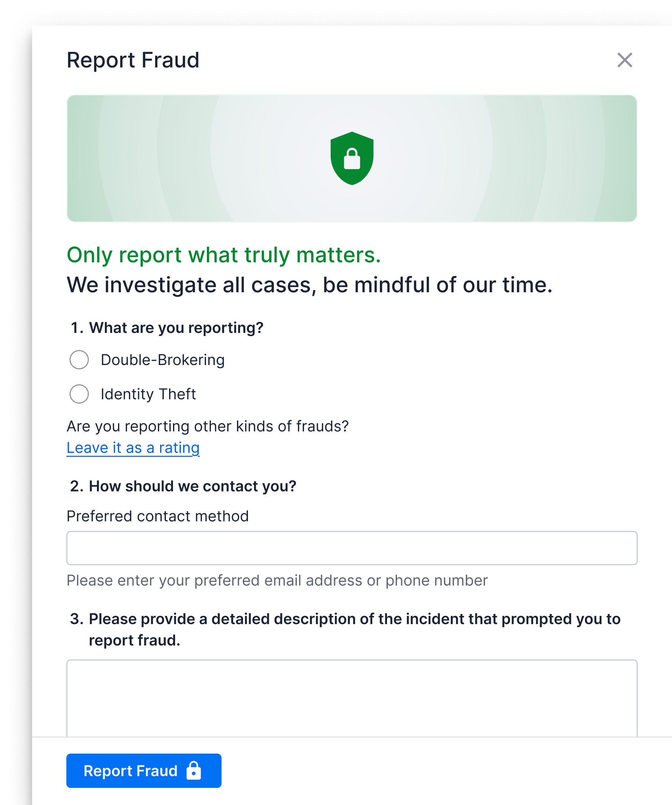
Task: Choose the "Identity Theft" option label
Action: tap(148, 394)
